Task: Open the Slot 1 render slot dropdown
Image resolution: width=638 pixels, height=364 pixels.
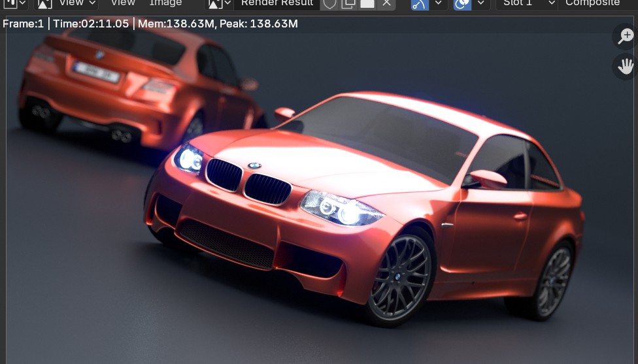Action: click(x=526, y=4)
